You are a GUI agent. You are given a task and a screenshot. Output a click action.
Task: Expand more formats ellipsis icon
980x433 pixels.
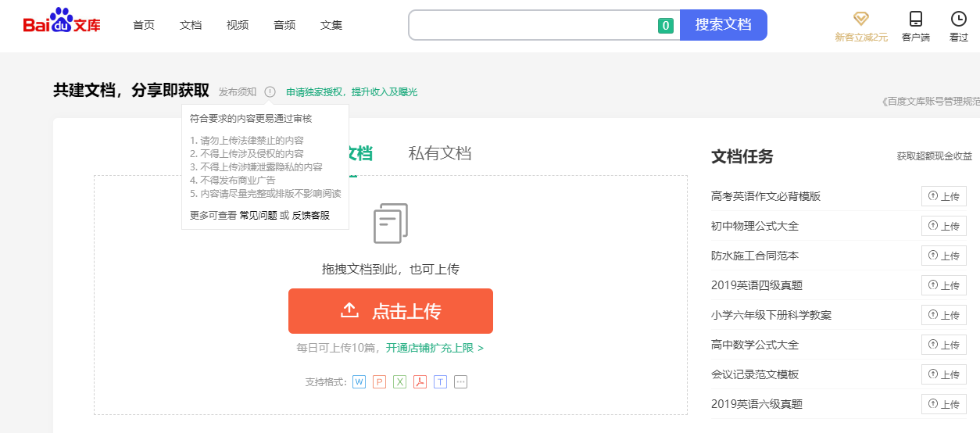(x=460, y=382)
